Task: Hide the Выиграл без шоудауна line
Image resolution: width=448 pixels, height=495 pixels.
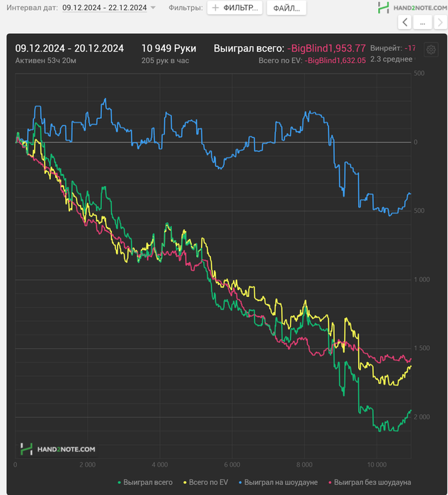Action: (369, 482)
